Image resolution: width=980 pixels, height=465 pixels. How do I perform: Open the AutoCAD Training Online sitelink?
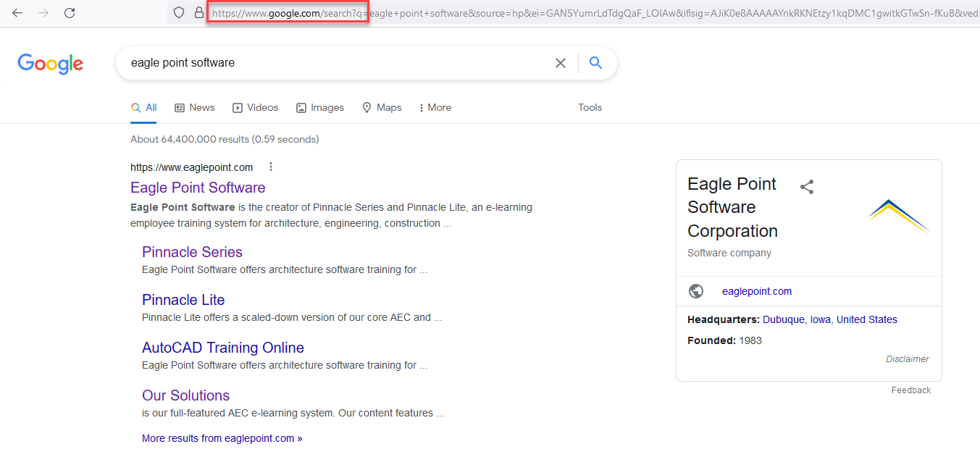[223, 348]
